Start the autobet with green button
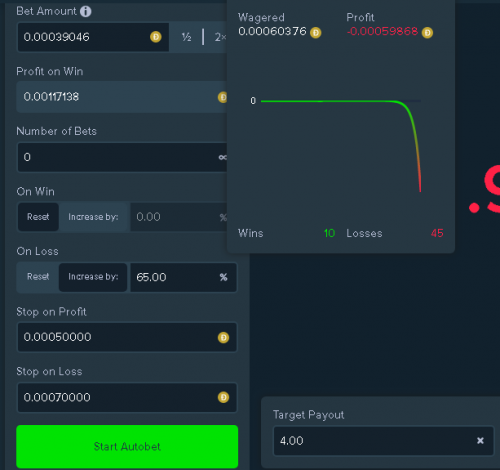The image size is (500, 470). (127, 447)
